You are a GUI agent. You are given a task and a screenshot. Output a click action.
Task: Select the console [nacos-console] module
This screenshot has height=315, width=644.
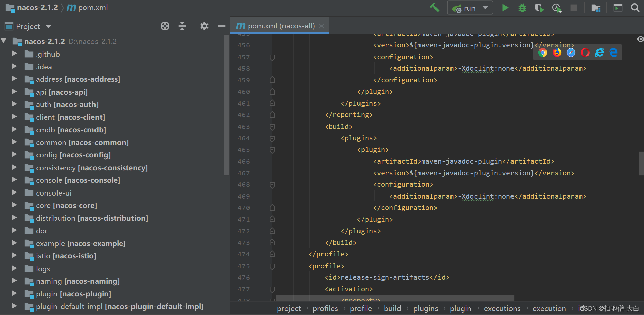tap(78, 180)
